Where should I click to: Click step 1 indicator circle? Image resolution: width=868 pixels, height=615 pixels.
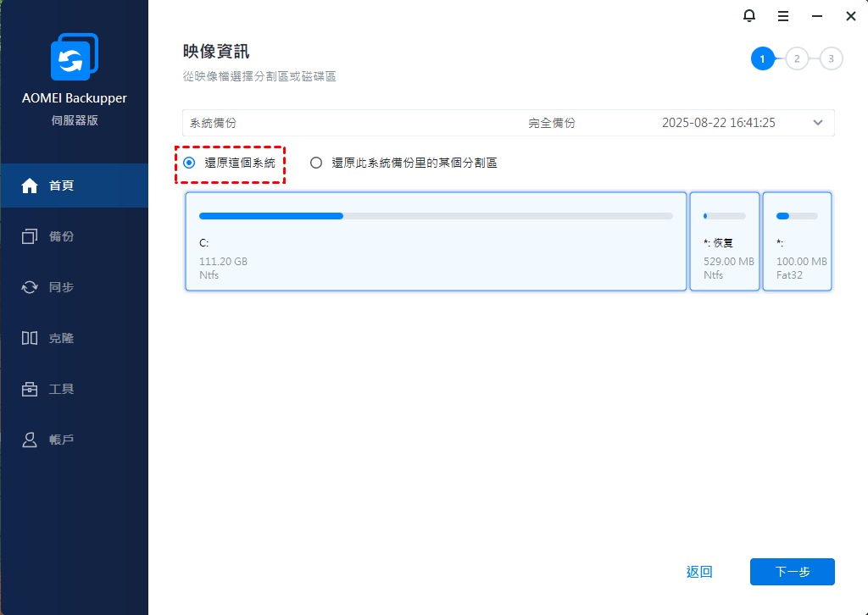762,58
